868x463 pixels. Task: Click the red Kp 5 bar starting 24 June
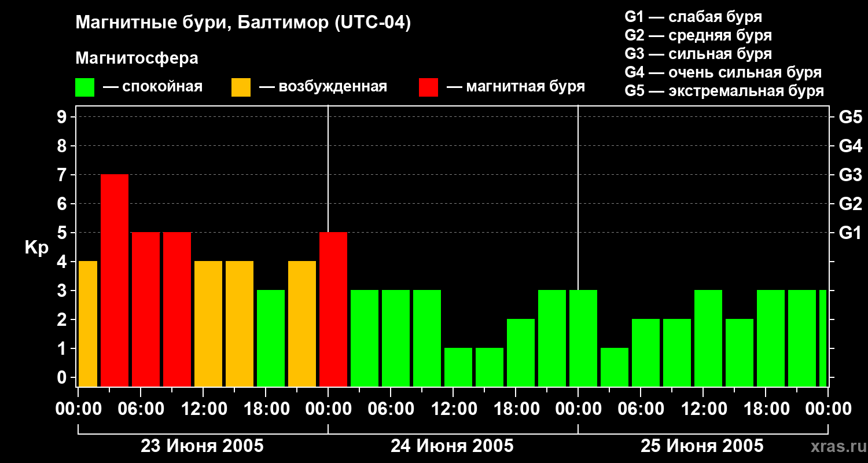coord(333,309)
